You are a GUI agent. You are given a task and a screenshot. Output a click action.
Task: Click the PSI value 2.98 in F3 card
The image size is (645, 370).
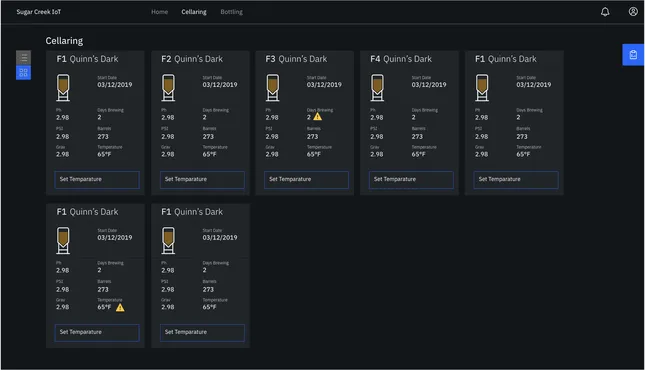tap(272, 136)
